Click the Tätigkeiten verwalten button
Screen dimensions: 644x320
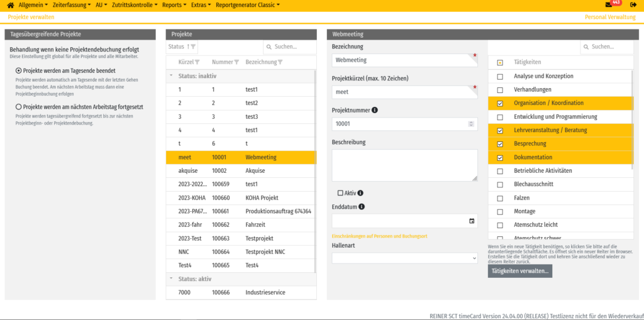coord(520,271)
